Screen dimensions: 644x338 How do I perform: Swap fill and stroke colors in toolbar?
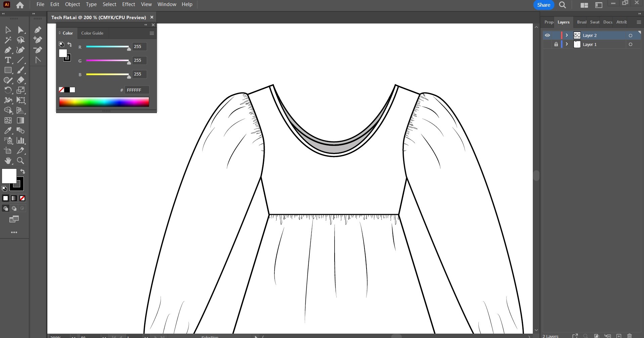23,172
